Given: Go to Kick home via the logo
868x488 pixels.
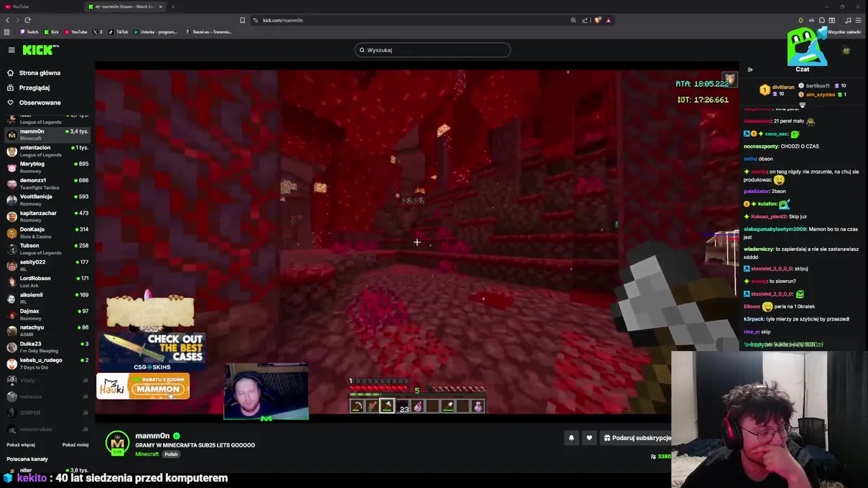Looking at the screenshot, I should point(41,50).
